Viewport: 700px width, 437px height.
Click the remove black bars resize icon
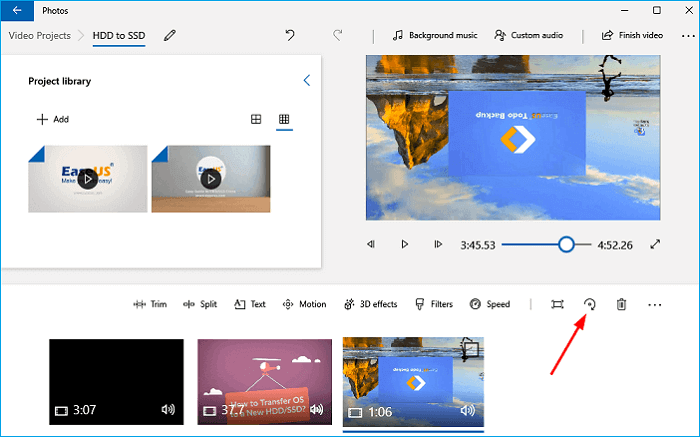click(x=557, y=304)
